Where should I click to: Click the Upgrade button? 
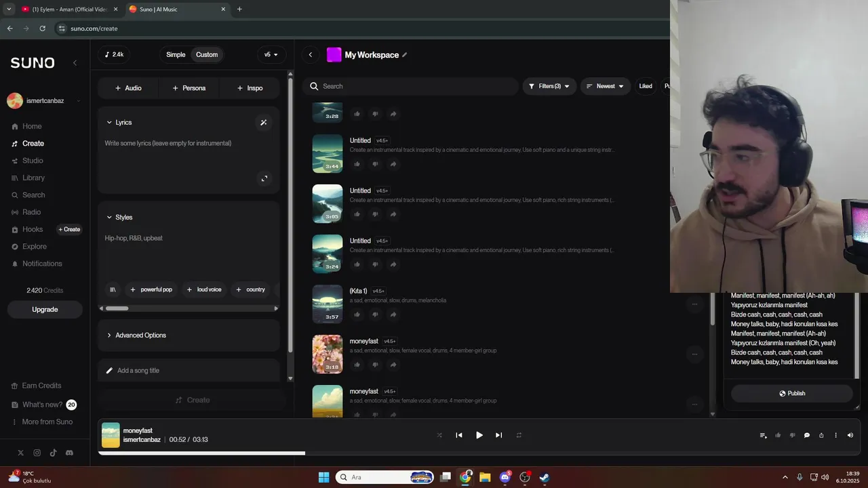coord(45,310)
